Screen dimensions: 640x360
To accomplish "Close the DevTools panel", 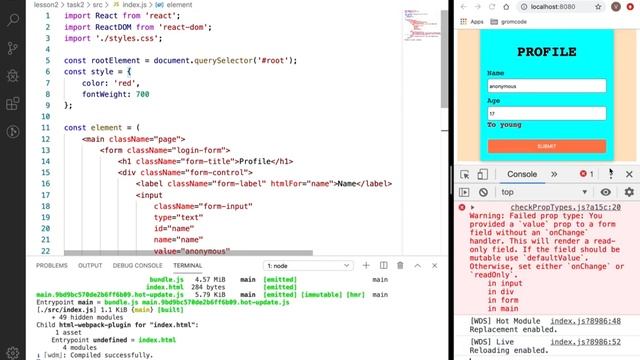I will [x=629, y=174].
